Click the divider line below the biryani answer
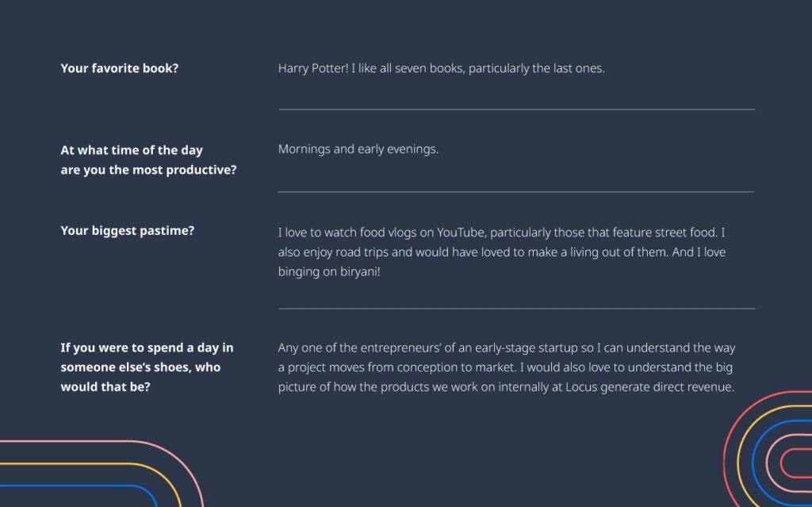This screenshot has height=507, width=812. (x=516, y=308)
